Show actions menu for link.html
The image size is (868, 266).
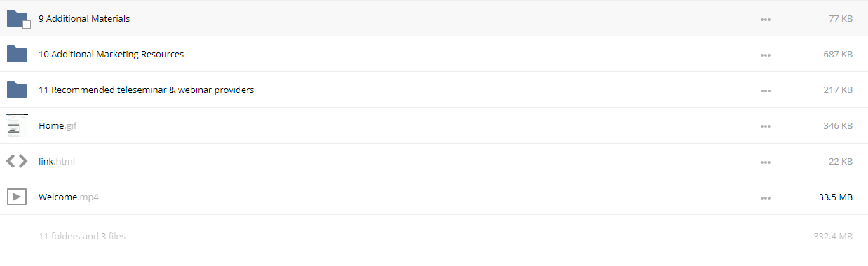click(x=766, y=162)
